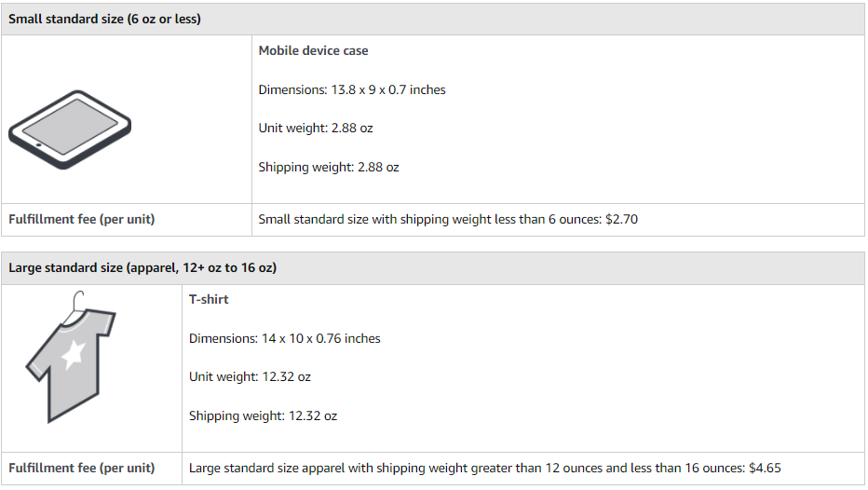Click the Unit weight 12.32 oz text
This screenshot has height=490, width=868.
(x=250, y=377)
